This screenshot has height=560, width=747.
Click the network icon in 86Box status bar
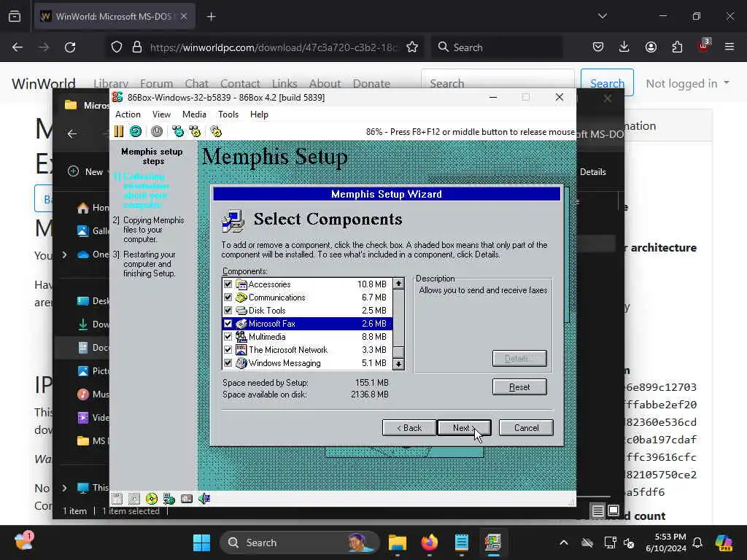(x=169, y=499)
